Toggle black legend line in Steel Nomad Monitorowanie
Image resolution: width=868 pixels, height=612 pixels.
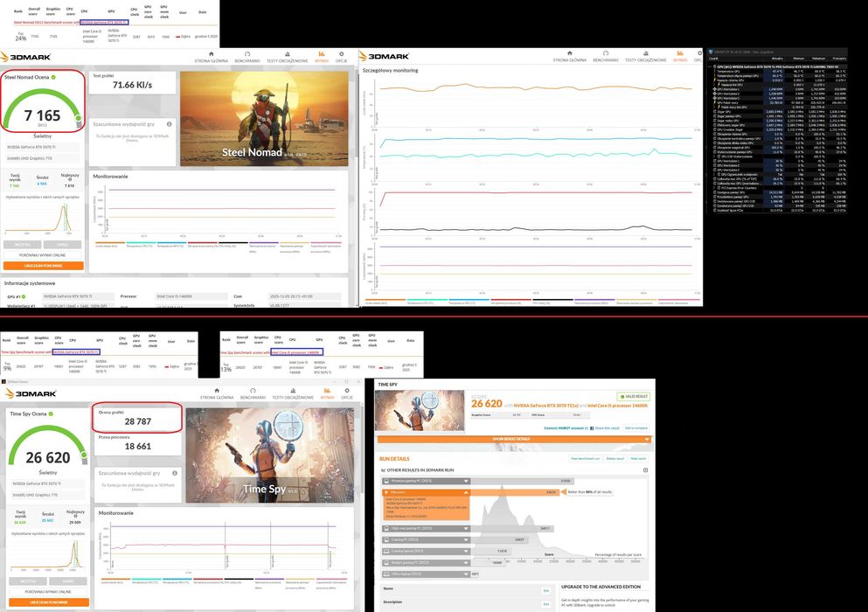pos(233,242)
